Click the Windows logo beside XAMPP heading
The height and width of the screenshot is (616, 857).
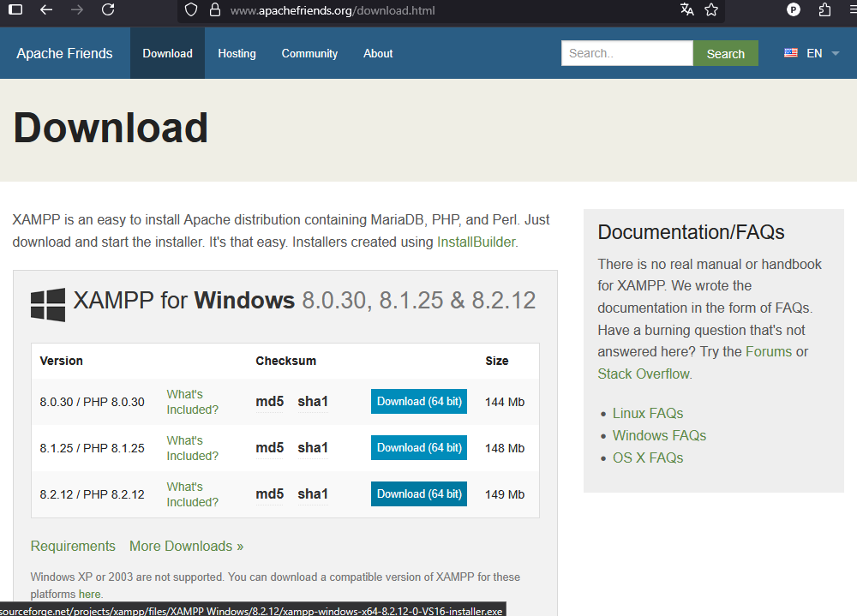(48, 304)
